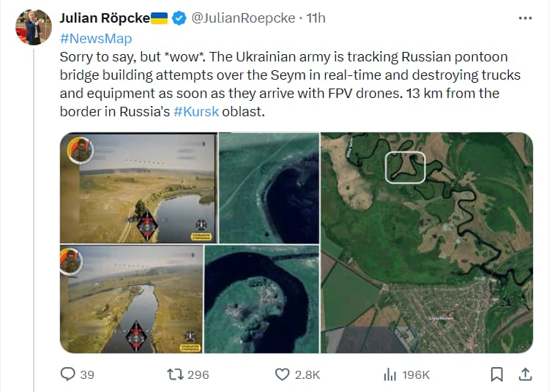Reply to the post via the comment icon

[67, 374]
